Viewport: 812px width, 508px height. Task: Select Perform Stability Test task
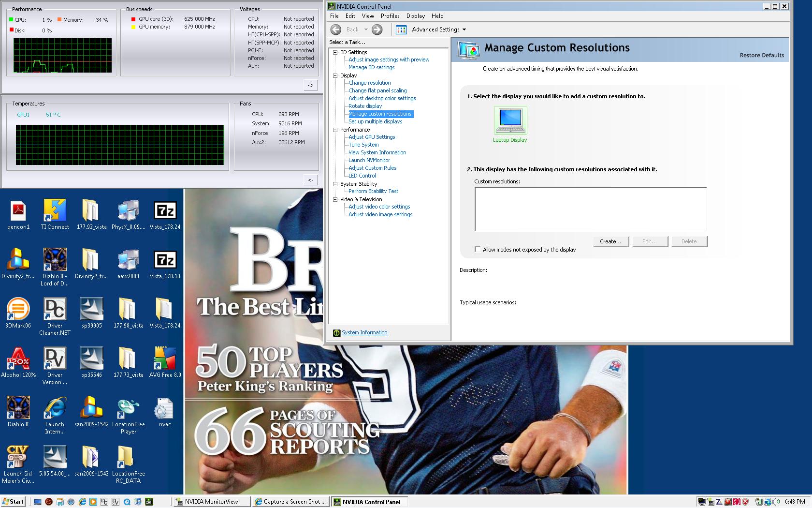pos(373,192)
